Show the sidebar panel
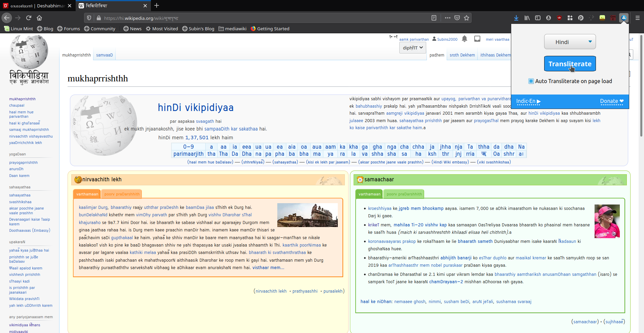 pyautogui.click(x=538, y=18)
